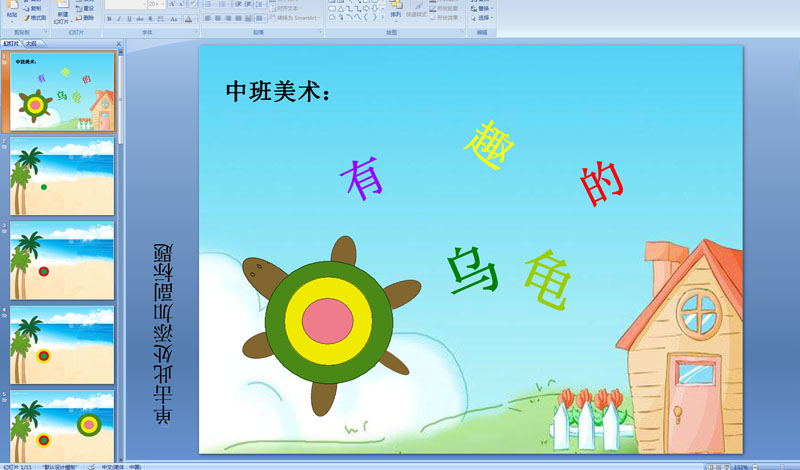Click the bullets list button

click(x=210, y=4)
